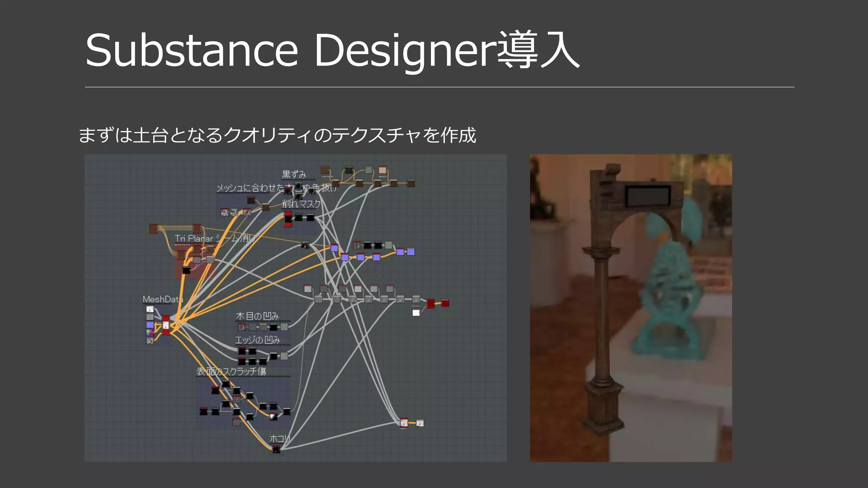The image size is (868, 488).
Task: Click the 木目の凹み frame title
Action: (257, 316)
